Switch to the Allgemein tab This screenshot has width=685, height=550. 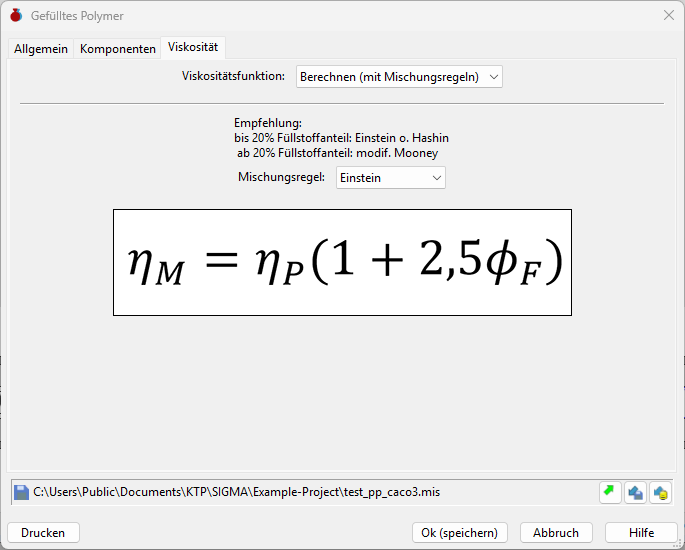(41, 48)
